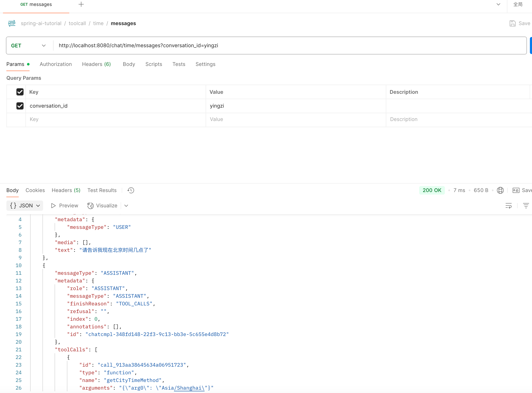Image resolution: width=532 pixels, height=393 pixels.
Task: Open the environment chevron dropdown at top right
Action: click(x=498, y=4)
